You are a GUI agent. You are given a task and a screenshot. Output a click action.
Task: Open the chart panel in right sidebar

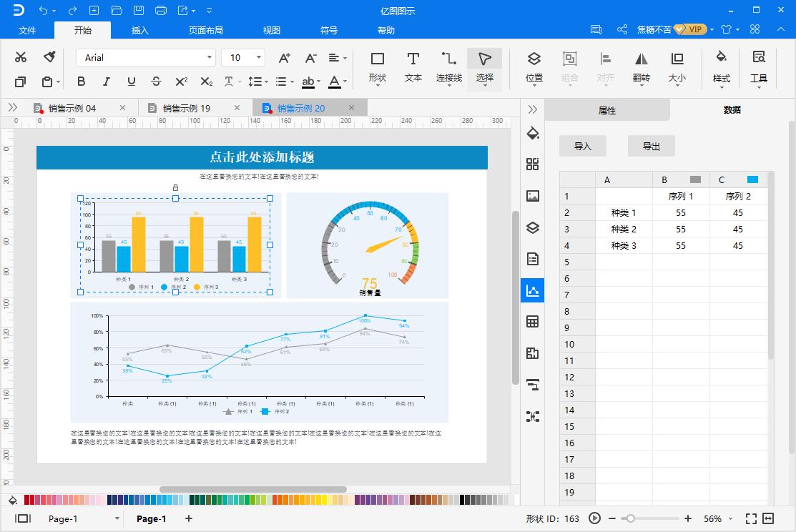[x=532, y=290]
